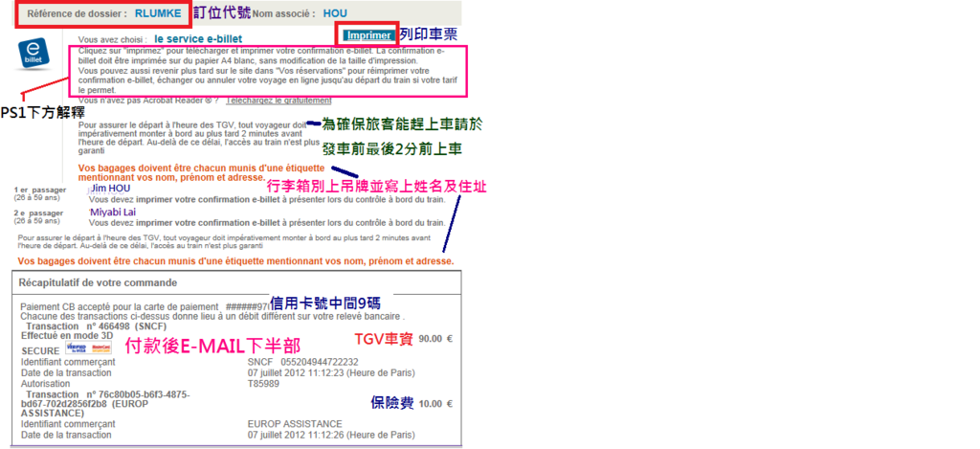Select merchant ID 055204944722232
Image resolution: width=980 pixels, height=449 pixels.
click(x=319, y=362)
